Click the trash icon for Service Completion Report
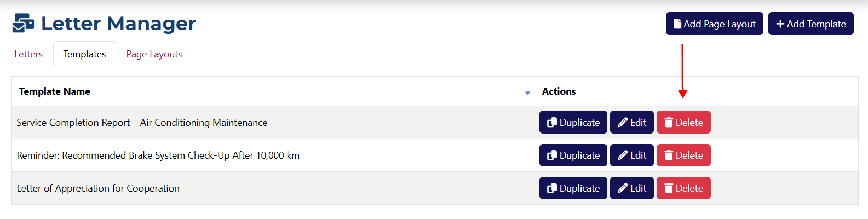Screen dimensions: 868x219 (x=669, y=123)
